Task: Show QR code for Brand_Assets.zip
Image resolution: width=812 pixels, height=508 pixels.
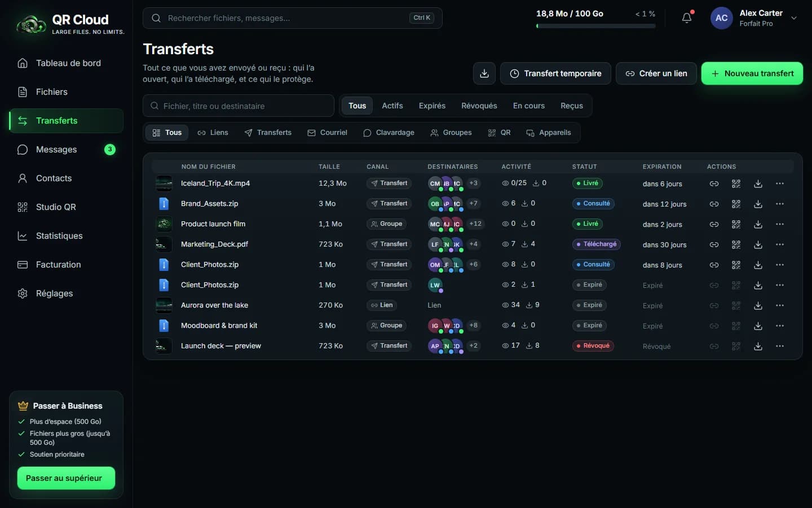Action: click(736, 204)
